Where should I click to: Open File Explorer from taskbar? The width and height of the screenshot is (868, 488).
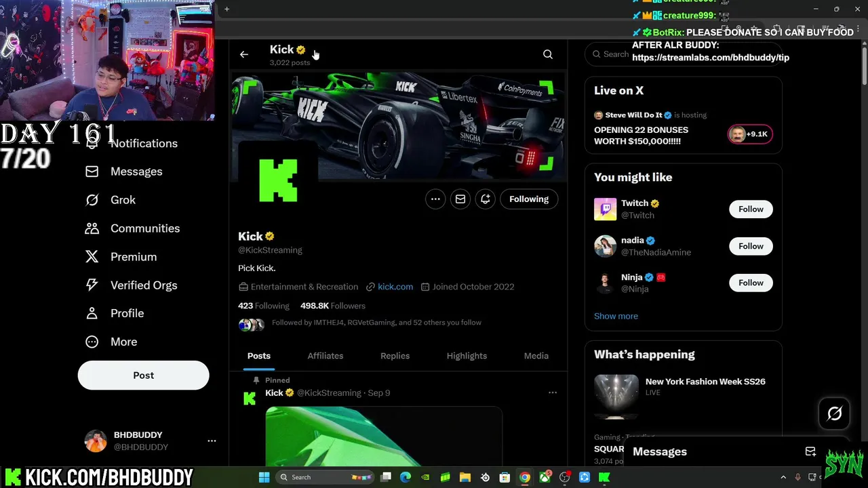(465, 477)
